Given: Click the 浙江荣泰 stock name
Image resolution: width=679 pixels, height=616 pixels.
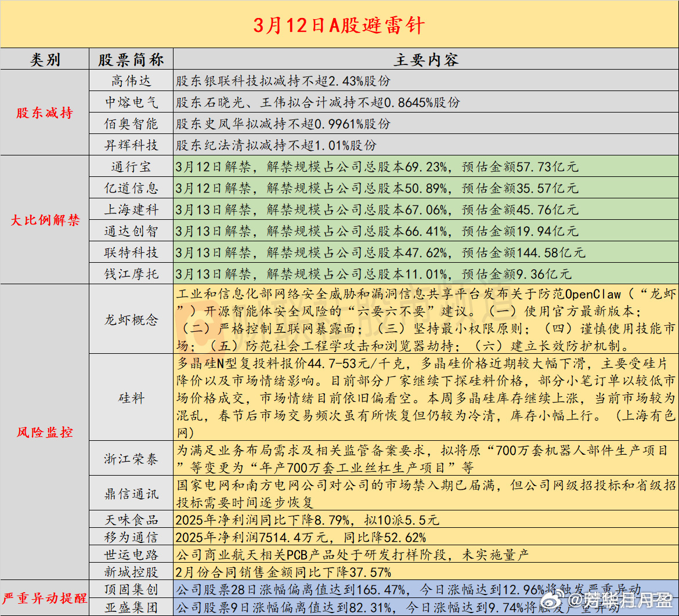Looking at the screenshot, I should [131, 458].
